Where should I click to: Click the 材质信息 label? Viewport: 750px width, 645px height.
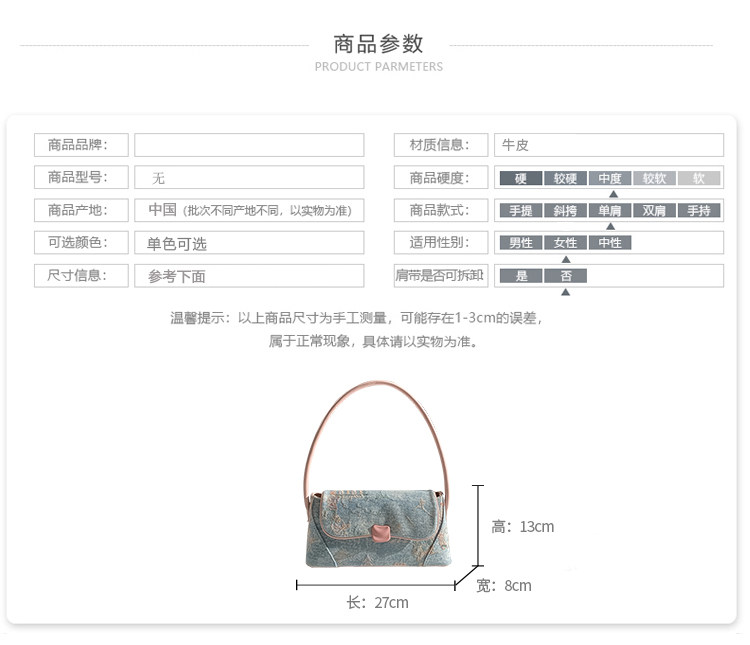click(x=439, y=145)
